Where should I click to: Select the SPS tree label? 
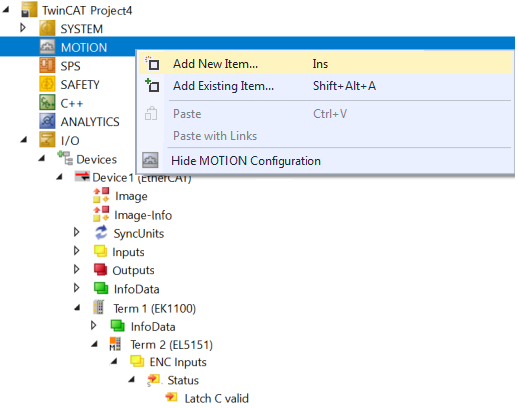tap(70, 66)
